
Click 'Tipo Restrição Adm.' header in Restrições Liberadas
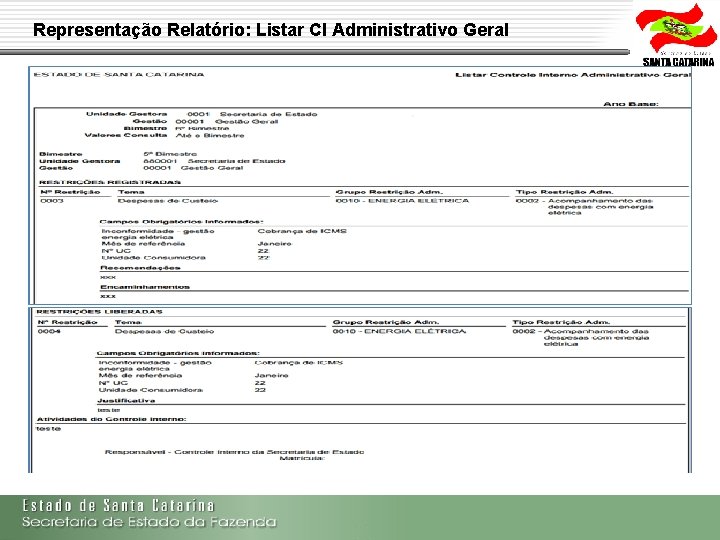pyautogui.click(x=561, y=322)
